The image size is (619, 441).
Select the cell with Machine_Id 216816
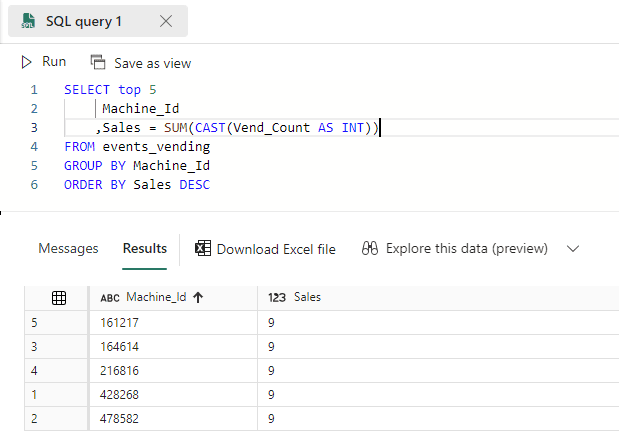(173, 371)
